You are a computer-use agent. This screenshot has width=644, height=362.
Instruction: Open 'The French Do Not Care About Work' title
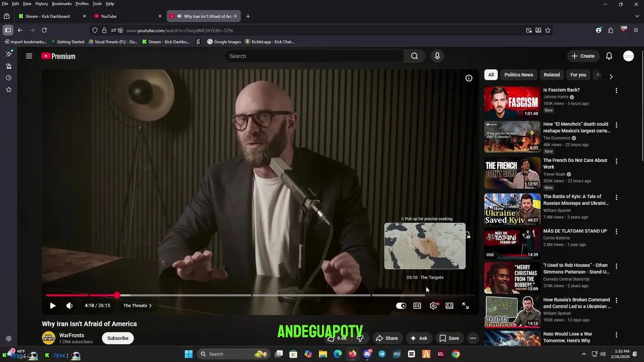pyautogui.click(x=575, y=163)
